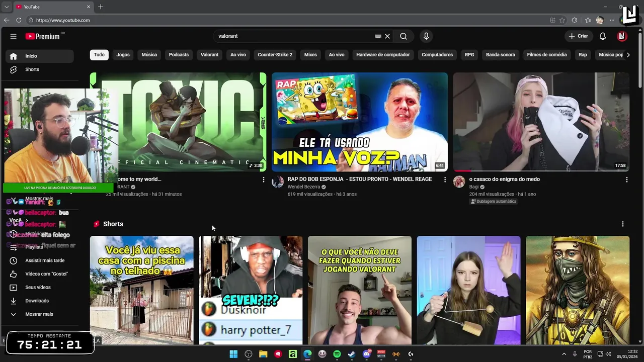Start voice search with the microphone

[426, 36]
